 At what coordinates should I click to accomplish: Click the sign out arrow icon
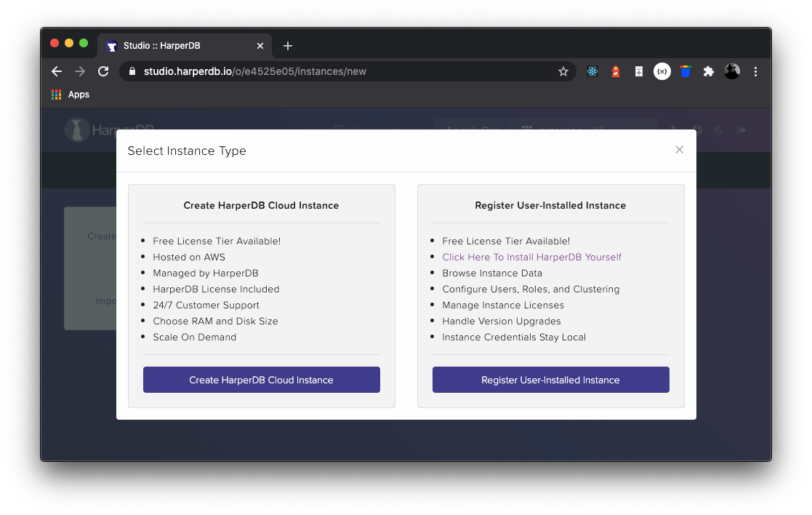[741, 130]
